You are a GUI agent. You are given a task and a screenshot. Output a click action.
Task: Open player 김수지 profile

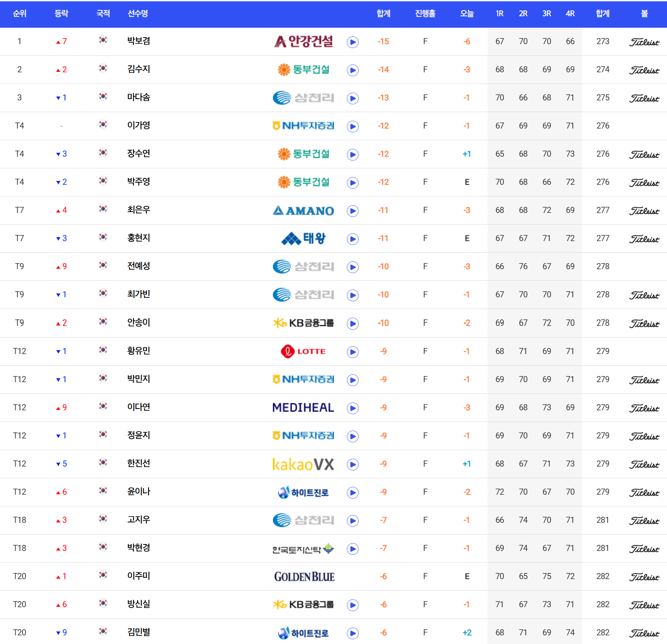(139, 69)
